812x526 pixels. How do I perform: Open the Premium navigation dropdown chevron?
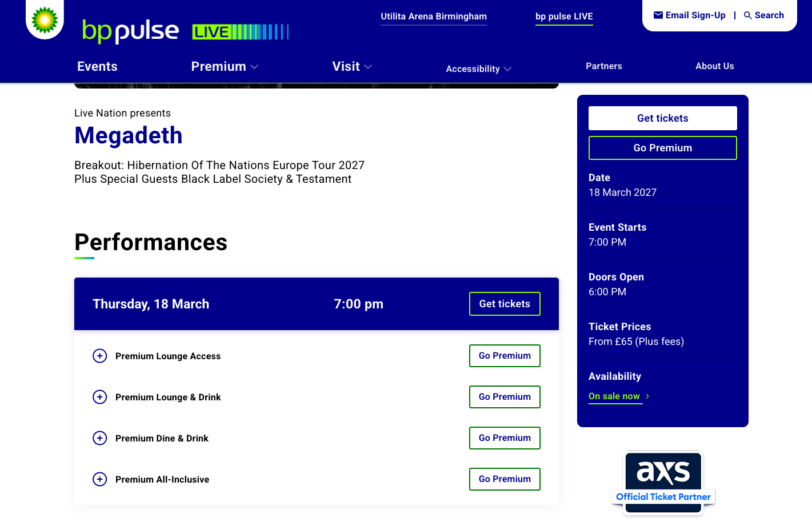254,67
